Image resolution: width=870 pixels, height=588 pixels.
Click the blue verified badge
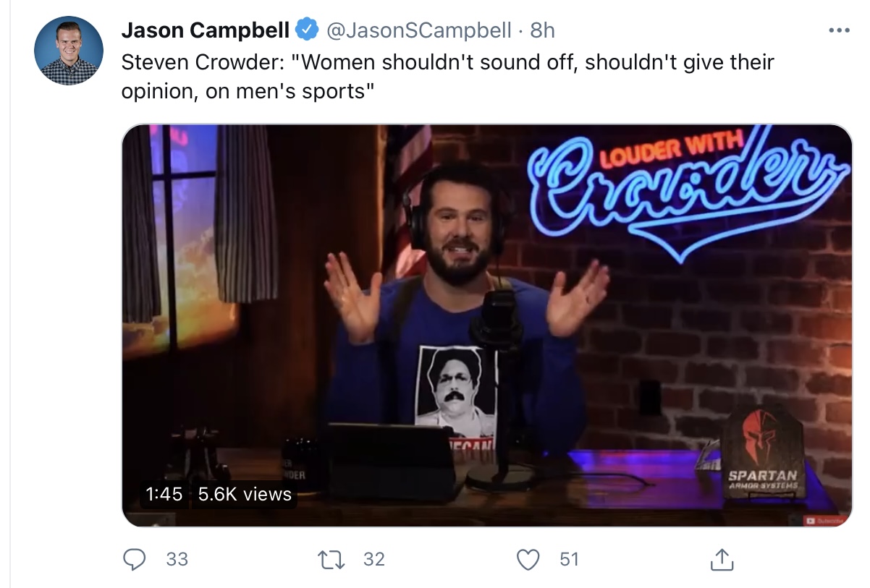307,30
